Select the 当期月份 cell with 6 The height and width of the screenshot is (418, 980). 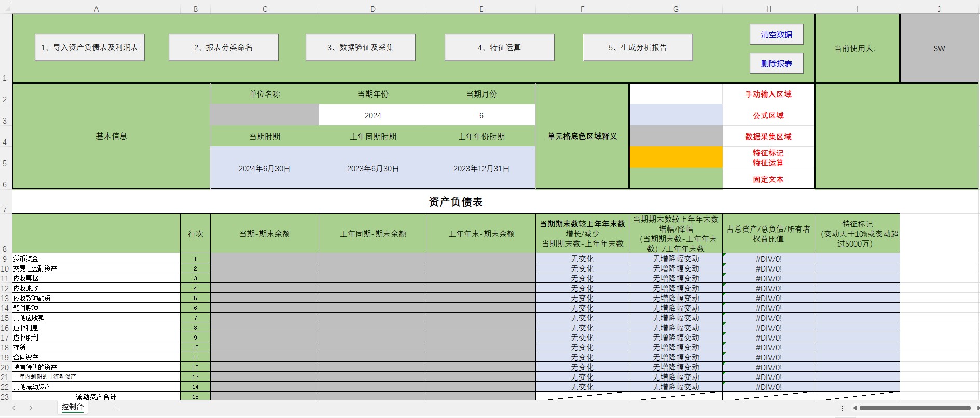click(x=481, y=115)
